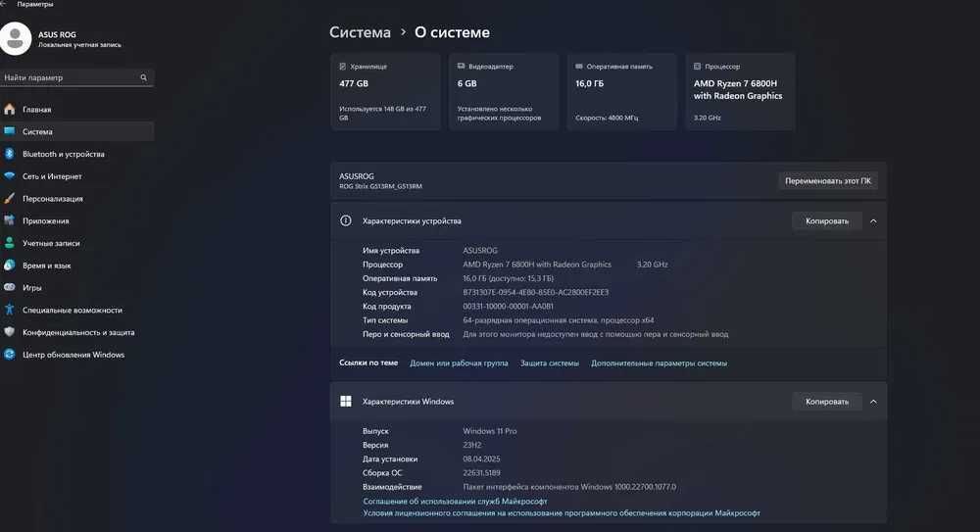Click the 16,0 ГБ (доступно: 15,3 ГБ) value
The image size is (980, 532).
coord(508,279)
